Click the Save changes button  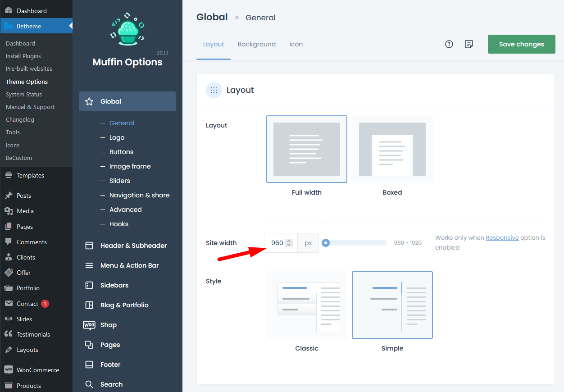522,44
